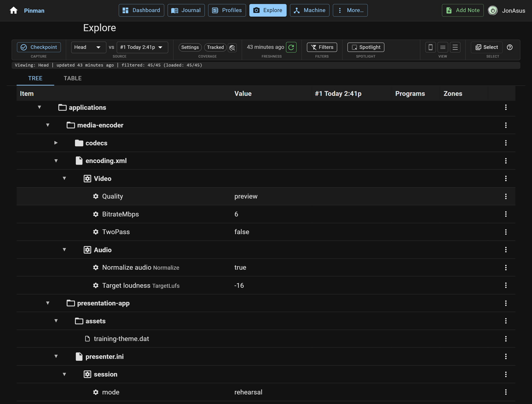The height and width of the screenshot is (404, 532).
Task: Click the encoding.xml file icon
Action: [79, 161]
